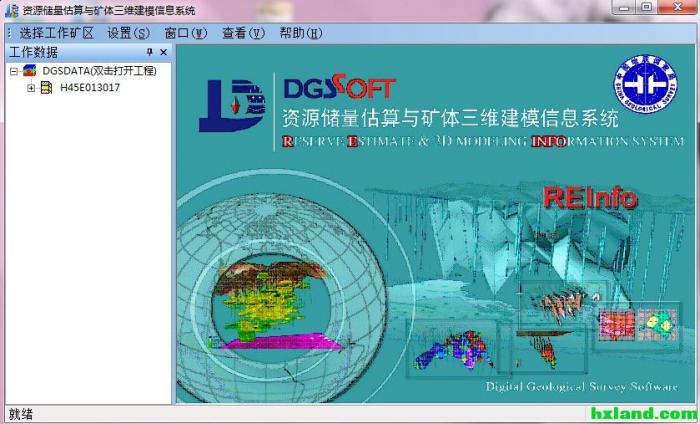
Task: Expand the H45E013017 tree node
Action: [x=31, y=88]
